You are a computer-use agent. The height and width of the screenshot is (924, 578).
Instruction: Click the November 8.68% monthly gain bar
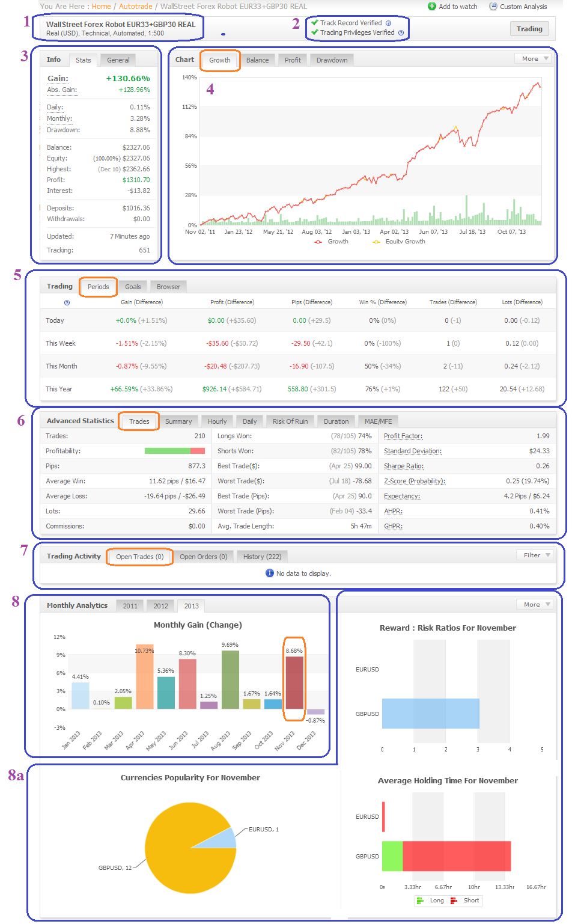coord(294,682)
